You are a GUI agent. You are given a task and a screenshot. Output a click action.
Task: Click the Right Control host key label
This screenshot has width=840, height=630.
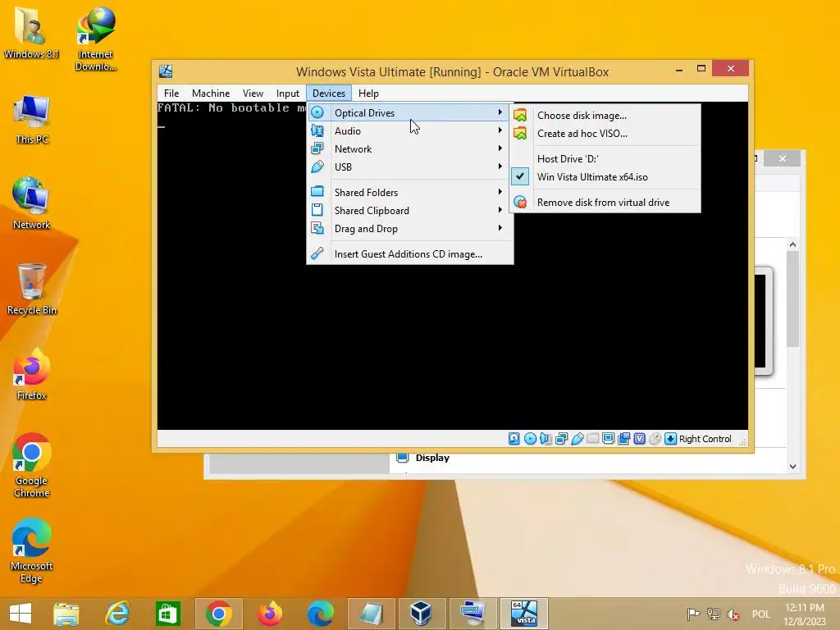point(705,439)
